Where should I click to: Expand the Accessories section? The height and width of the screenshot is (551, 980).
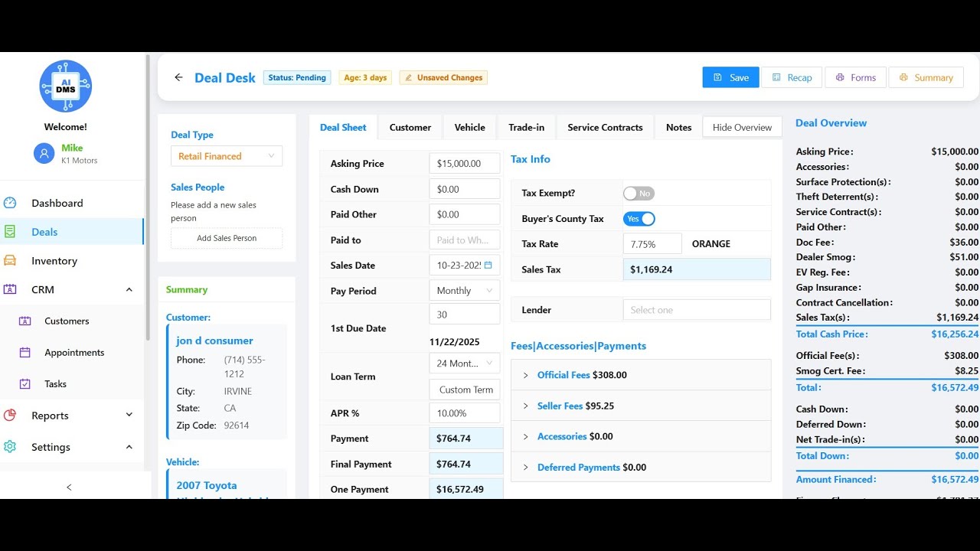641,436
